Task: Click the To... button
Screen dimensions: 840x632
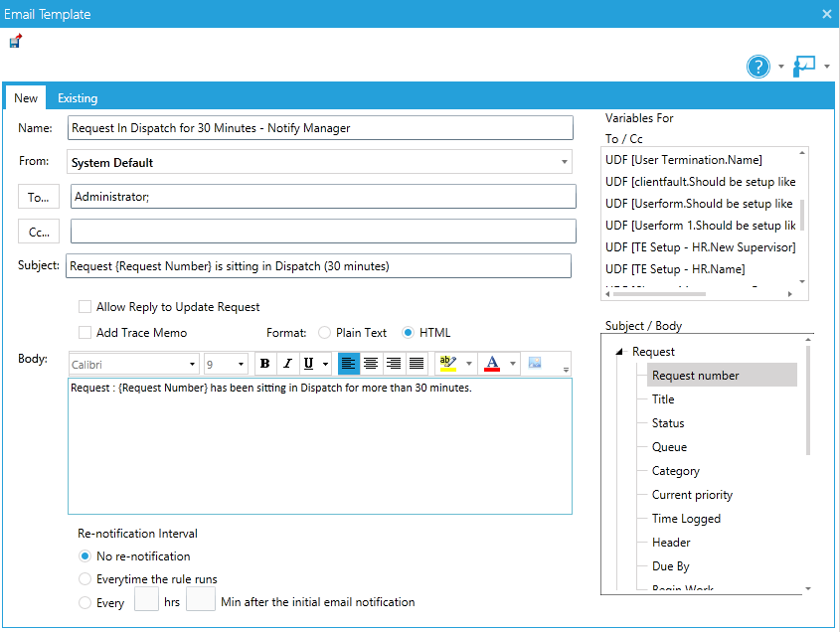Action: point(38,196)
